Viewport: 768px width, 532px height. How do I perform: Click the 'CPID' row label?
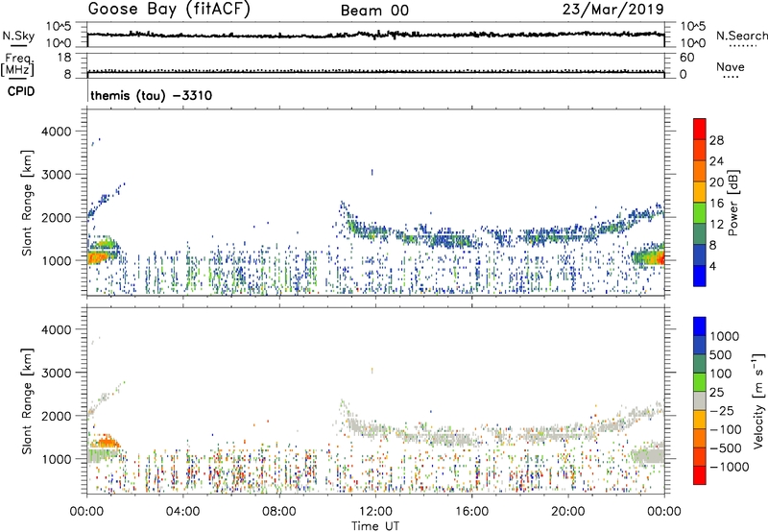(x=21, y=91)
